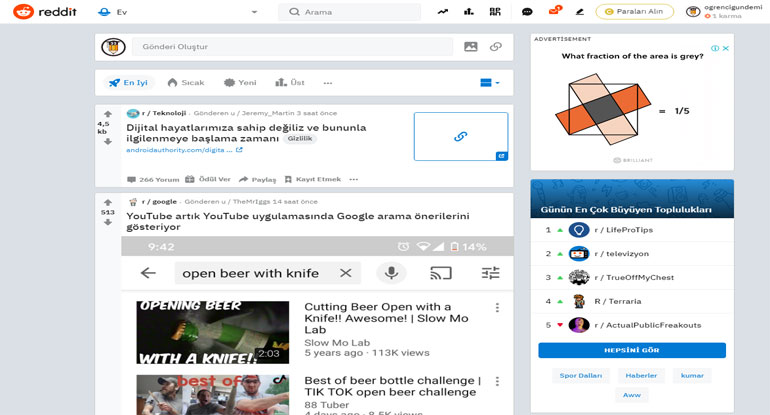Click Kayıt Etmek save button
The width and height of the screenshot is (770, 415).
click(x=312, y=179)
